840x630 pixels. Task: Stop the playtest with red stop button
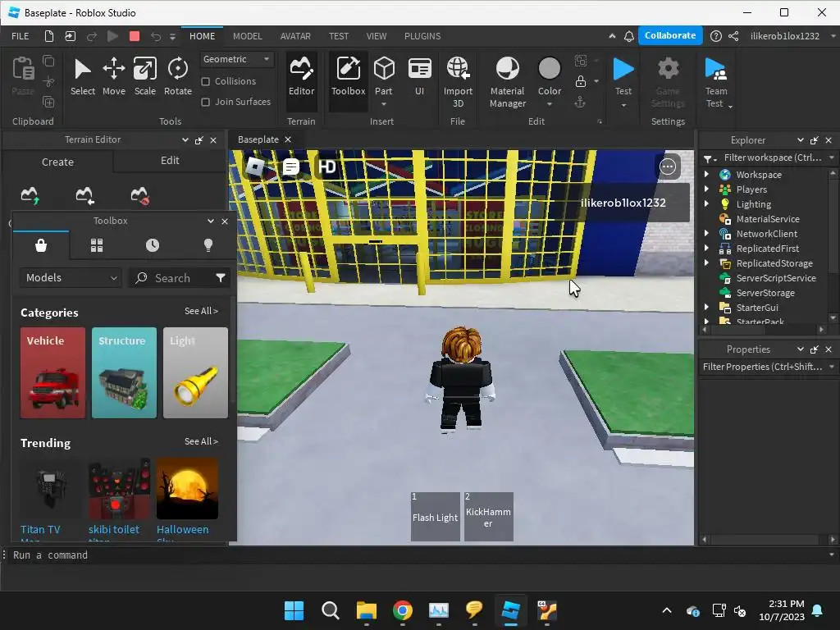(x=135, y=36)
